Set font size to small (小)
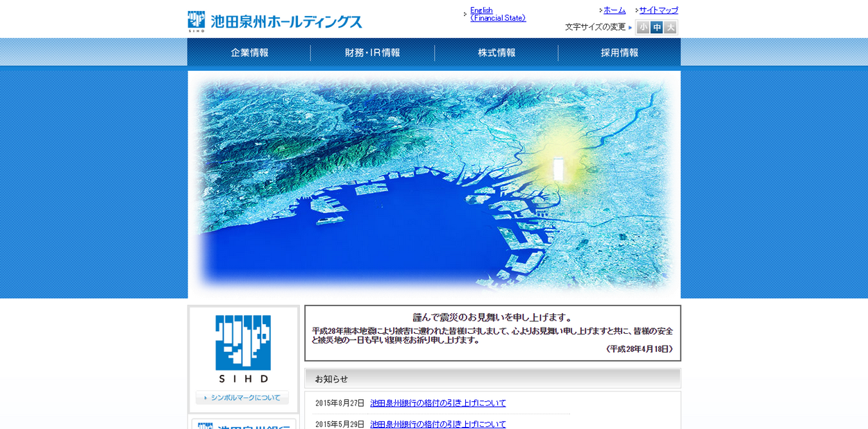Viewport: 868px width, 429px height. tap(643, 28)
